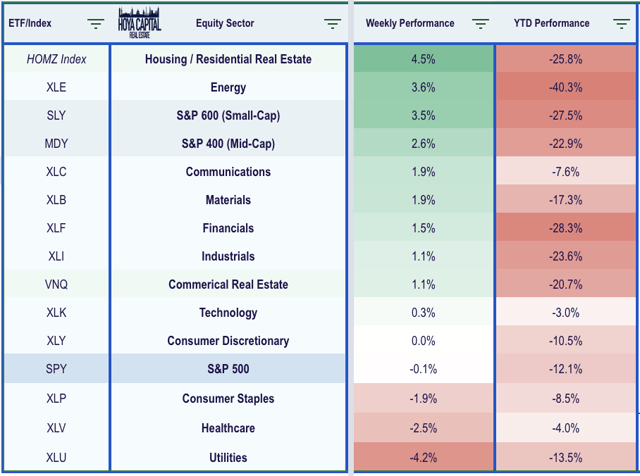Click the SPY ticker cell
This screenshot has height=476, width=640.
pos(56,370)
